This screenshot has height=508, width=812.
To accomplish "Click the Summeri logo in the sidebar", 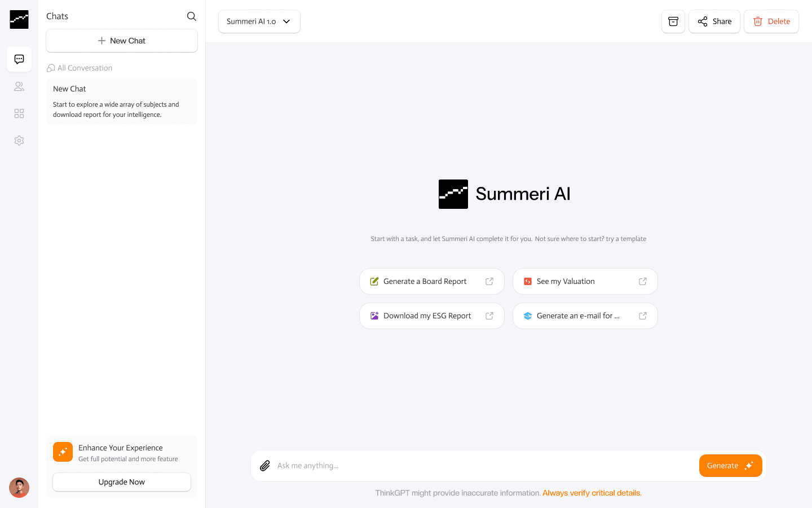I will [x=19, y=19].
